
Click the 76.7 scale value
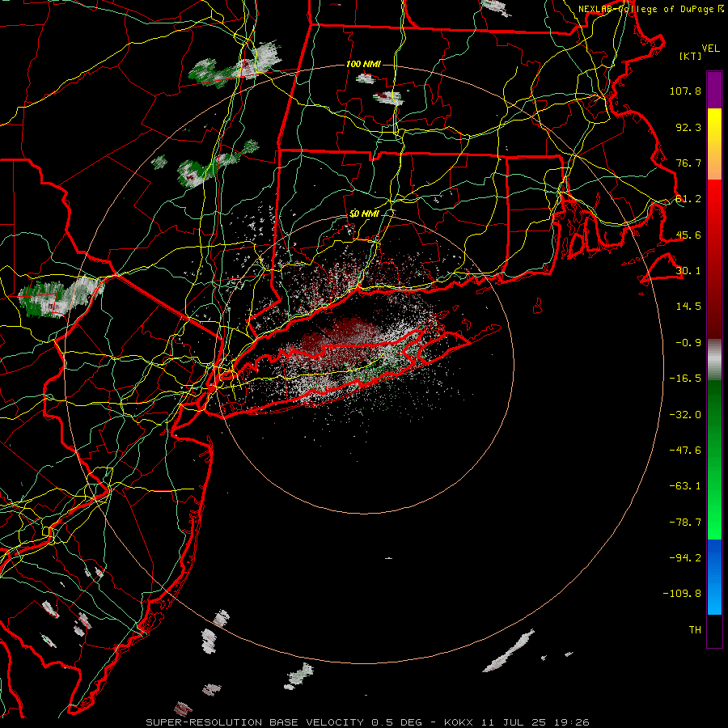pyautogui.click(x=688, y=163)
